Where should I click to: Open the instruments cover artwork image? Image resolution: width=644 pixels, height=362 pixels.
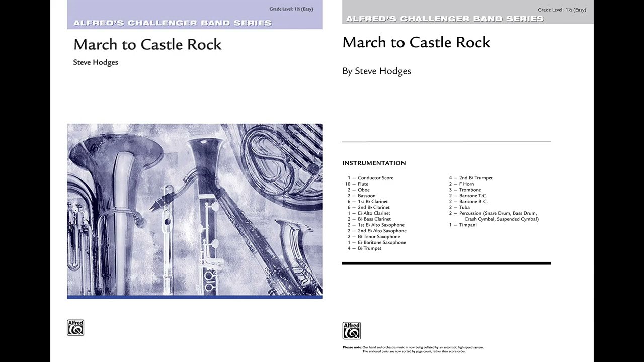(x=195, y=211)
